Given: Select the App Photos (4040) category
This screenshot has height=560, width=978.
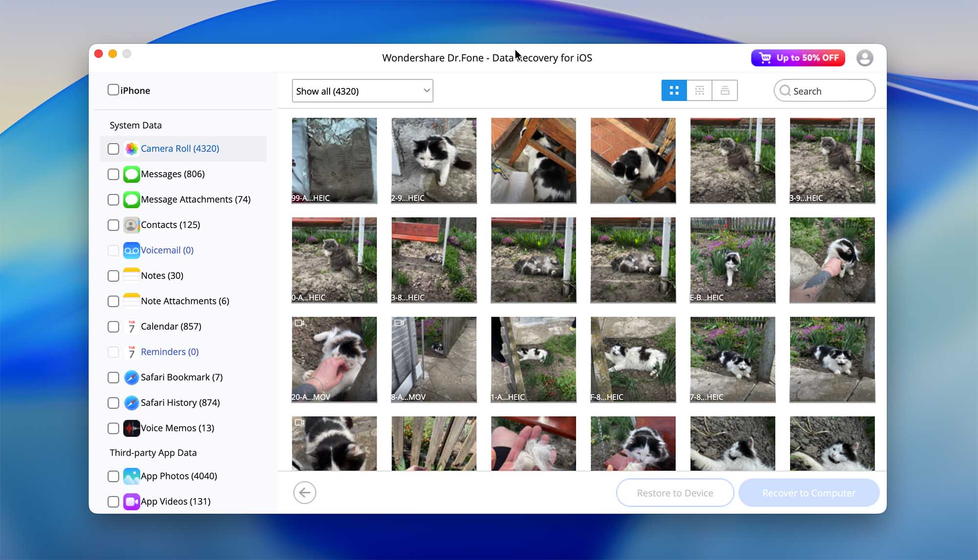Looking at the screenshot, I should [x=178, y=476].
